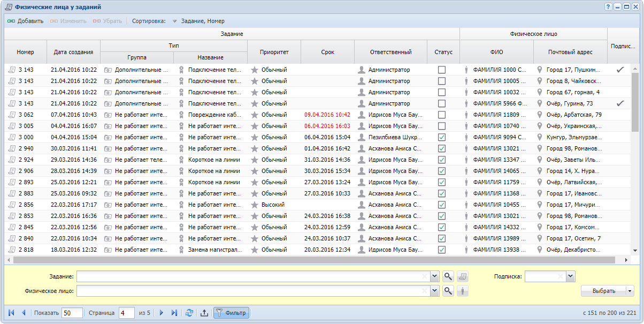Select overdue date 06.04.2016 16:03
644x324 pixels.
tap(327, 126)
